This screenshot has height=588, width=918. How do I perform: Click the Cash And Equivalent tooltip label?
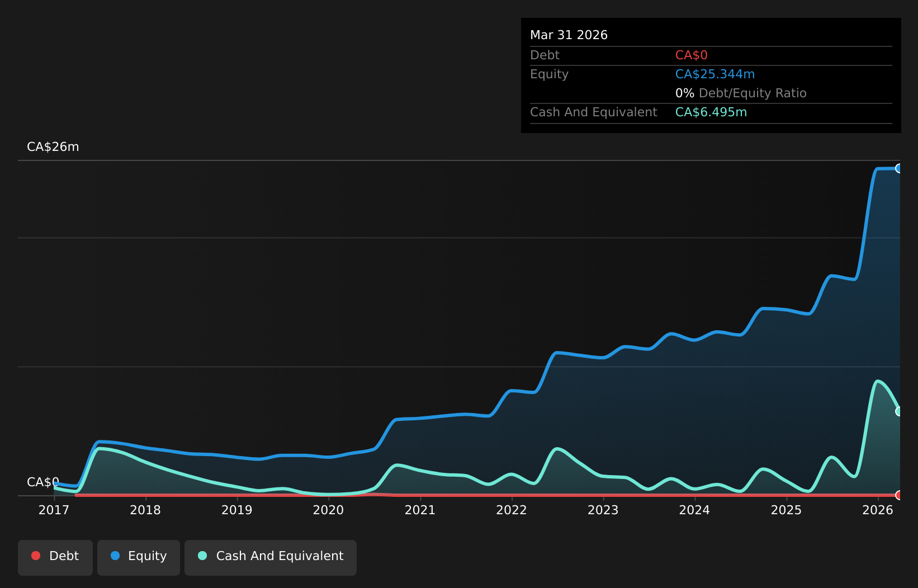point(593,112)
